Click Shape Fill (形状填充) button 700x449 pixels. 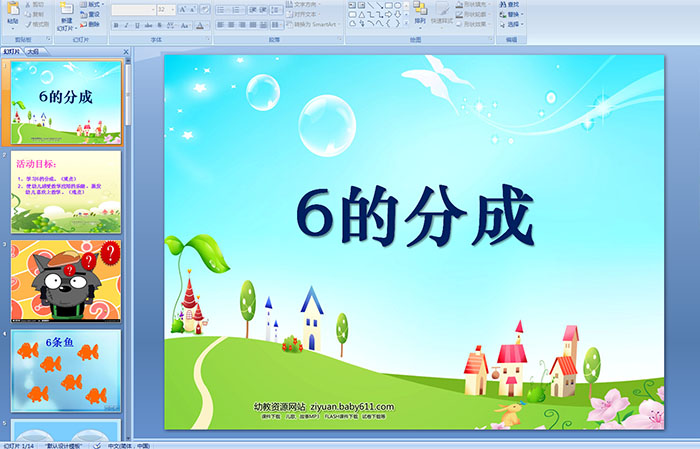click(474, 4)
